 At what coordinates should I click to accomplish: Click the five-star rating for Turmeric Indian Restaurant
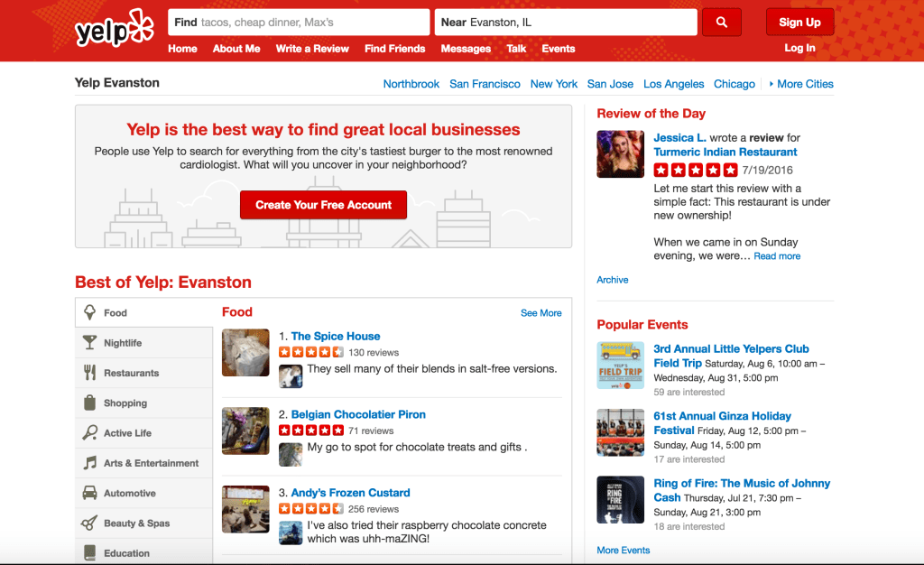tap(696, 171)
